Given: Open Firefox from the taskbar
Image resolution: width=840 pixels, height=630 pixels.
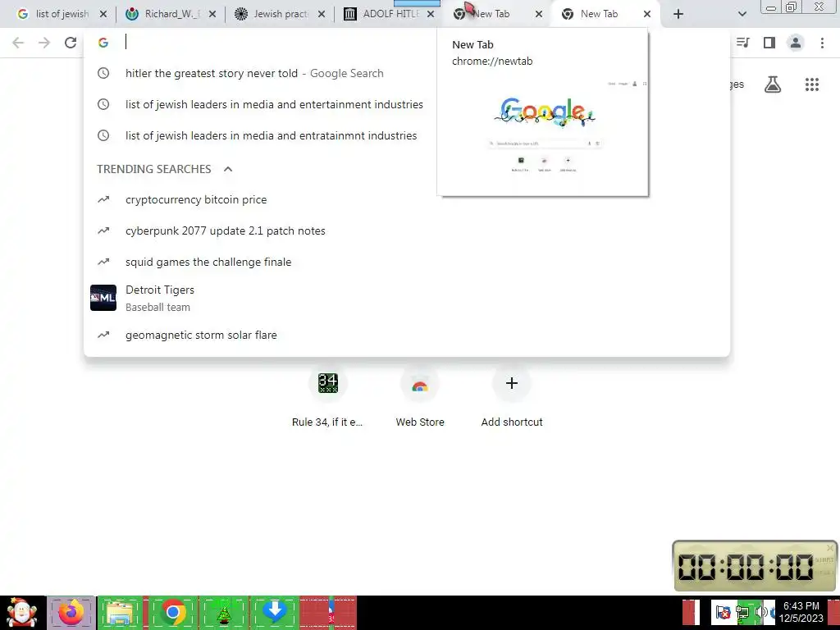Looking at the screenshot, I should [x=71, y=613].
